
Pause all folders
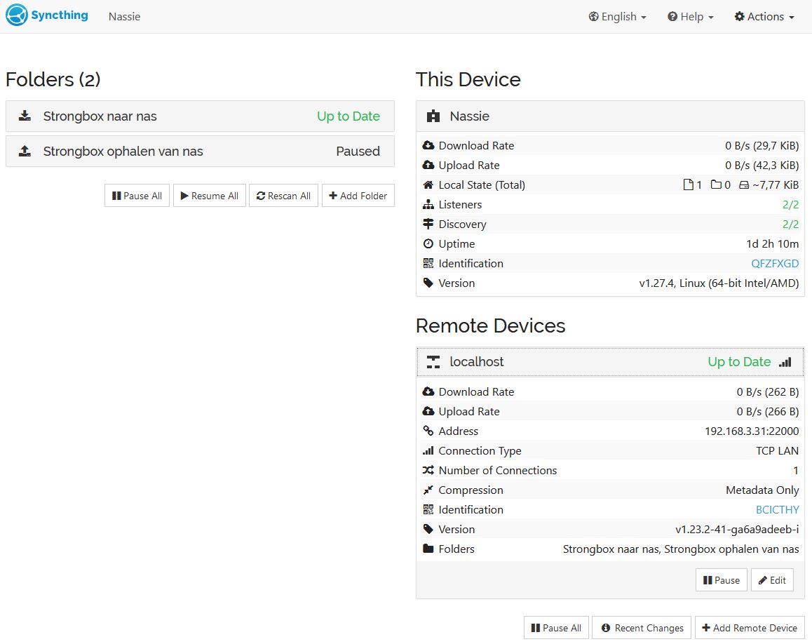click(137, 195)
